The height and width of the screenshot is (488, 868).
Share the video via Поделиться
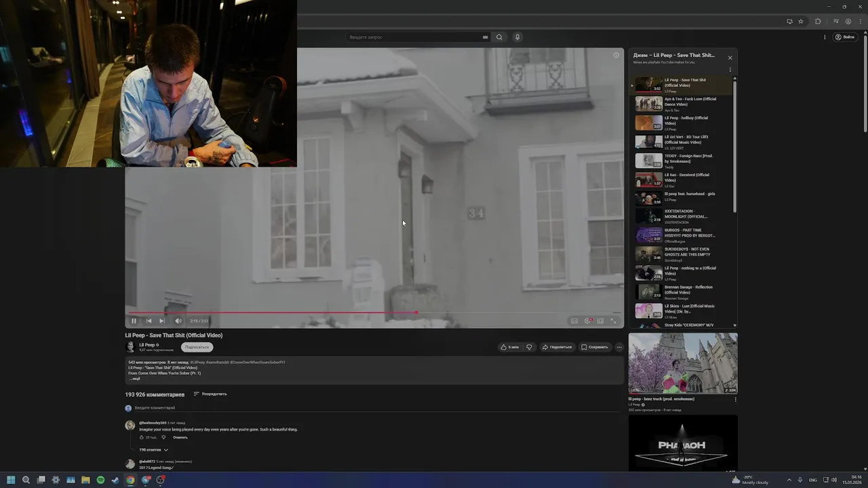[x=557, y=347]
